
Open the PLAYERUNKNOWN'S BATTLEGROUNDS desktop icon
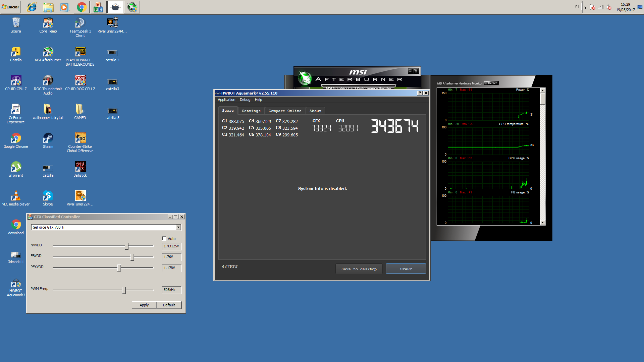pyautogui.click(x=80, y=56)
